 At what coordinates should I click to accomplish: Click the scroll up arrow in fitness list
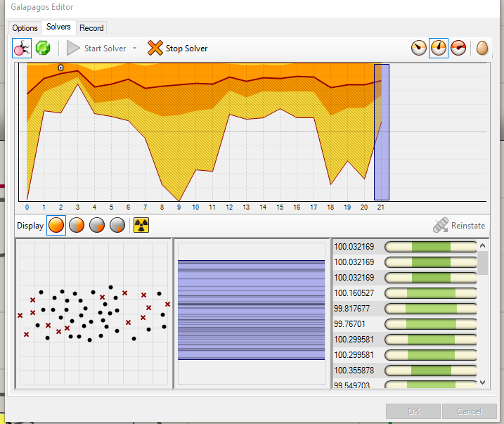click(x=482, y=246)
